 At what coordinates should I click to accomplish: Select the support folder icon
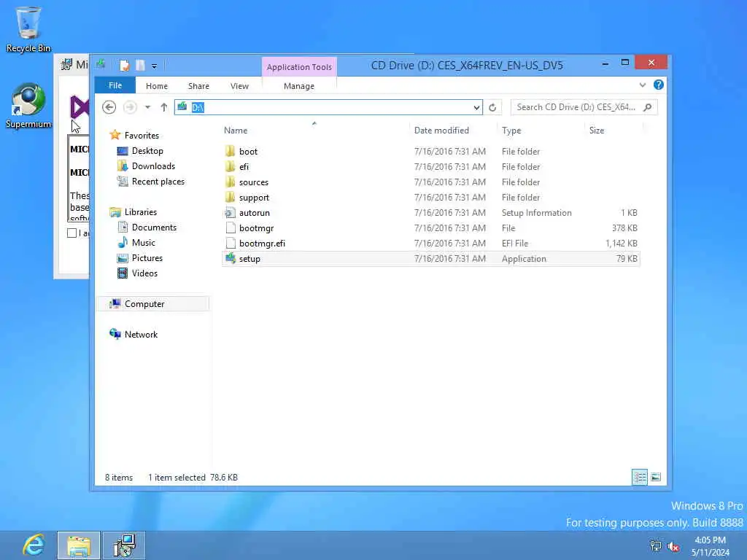tap(230, 197)
